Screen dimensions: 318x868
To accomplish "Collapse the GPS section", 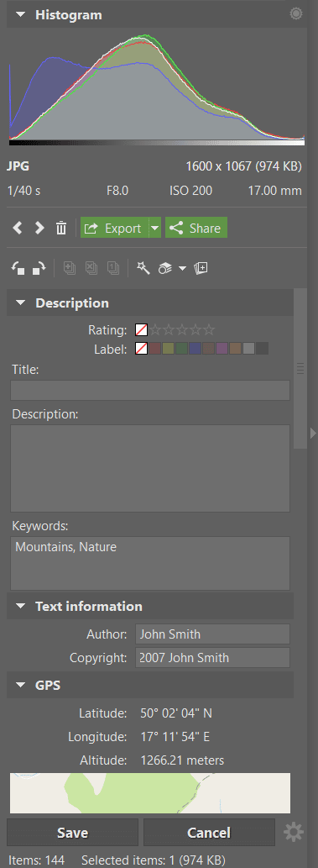I will pyautogui.click(x=20, y=686).
